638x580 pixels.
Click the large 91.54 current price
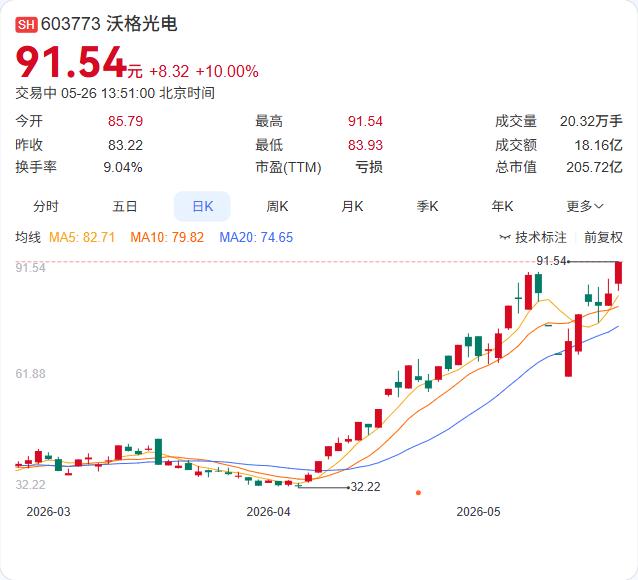point(71,62)
